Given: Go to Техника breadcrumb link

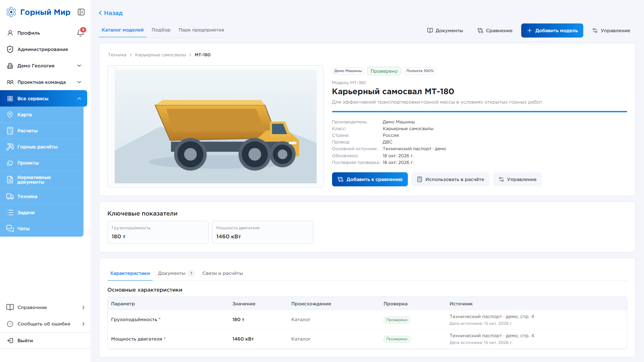Looking at the screenshot, I should pyautogui.click(x=117, y=55).
